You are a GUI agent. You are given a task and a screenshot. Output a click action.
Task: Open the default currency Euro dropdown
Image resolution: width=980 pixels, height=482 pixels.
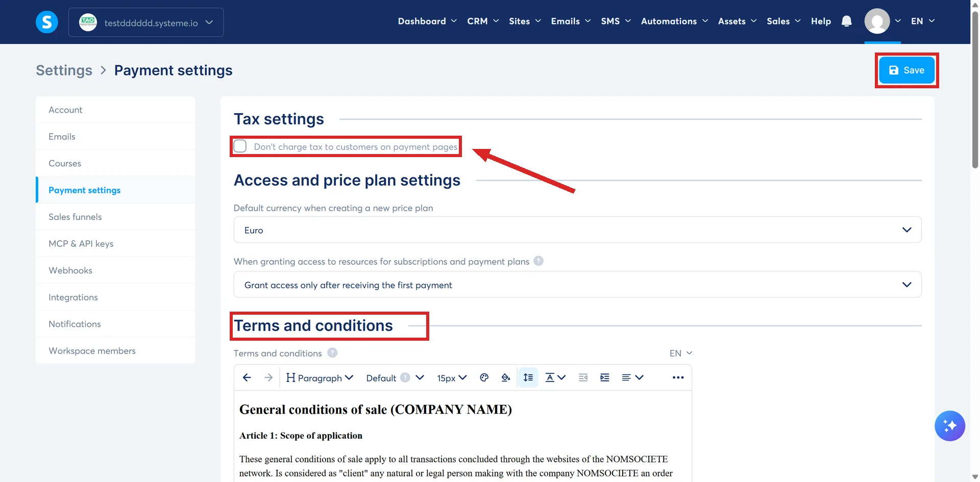(x=577, y=230)
